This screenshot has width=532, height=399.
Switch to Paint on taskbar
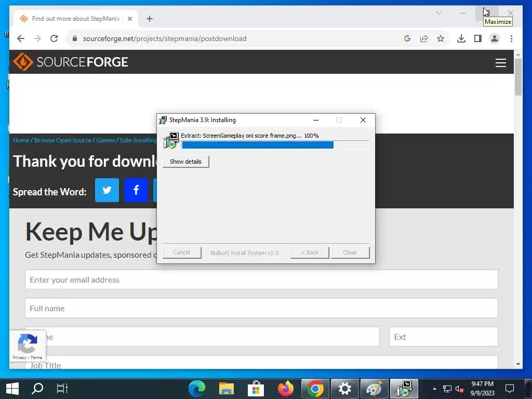[x=374, y=389]
